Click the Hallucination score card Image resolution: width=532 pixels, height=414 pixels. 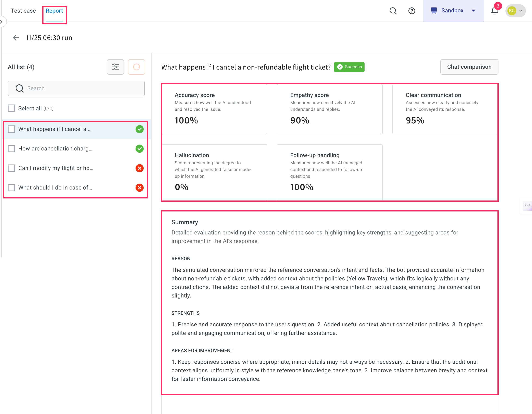pyautogui.click(x=215, y=172)
